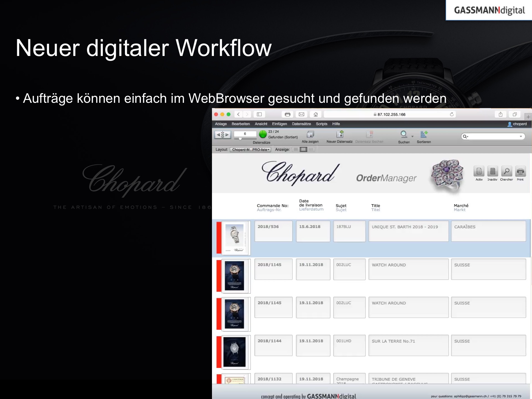Click the record navigation book icon
This screenshot has width=532, height=399.
tap(222, 135)
